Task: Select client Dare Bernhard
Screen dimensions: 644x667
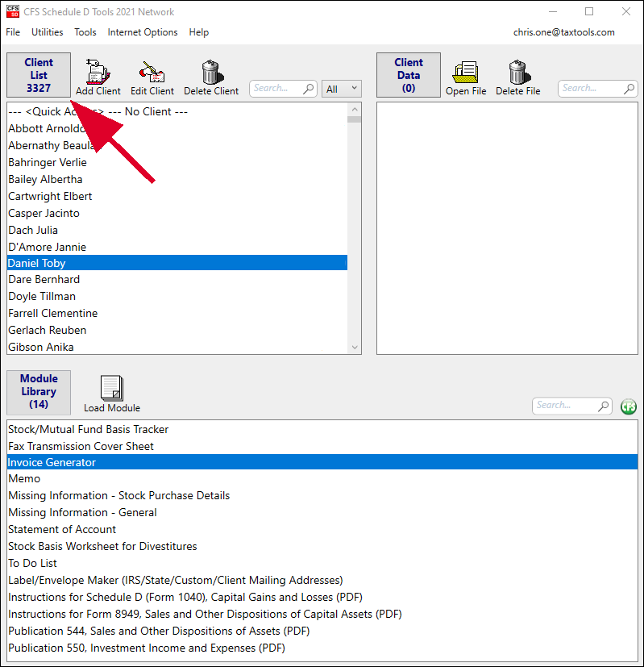Action: coord(177,280)
